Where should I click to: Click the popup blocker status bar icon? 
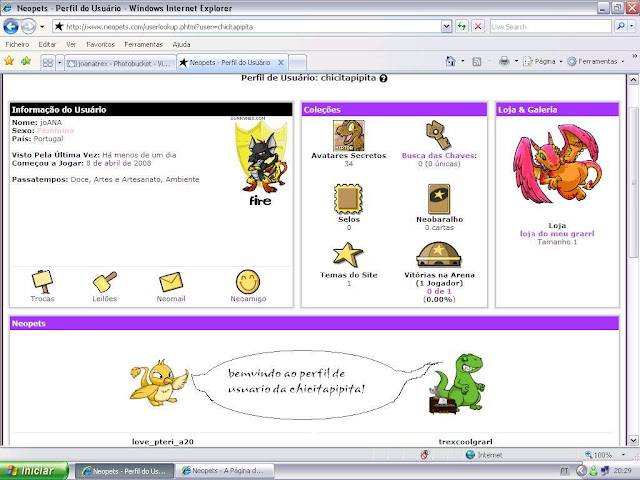click(424, 455)
